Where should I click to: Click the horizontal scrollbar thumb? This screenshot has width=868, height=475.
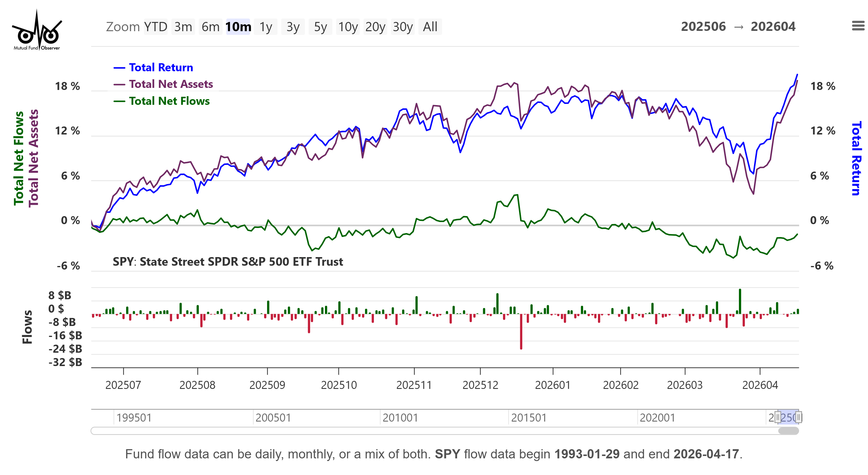click(x=788, y=430)
